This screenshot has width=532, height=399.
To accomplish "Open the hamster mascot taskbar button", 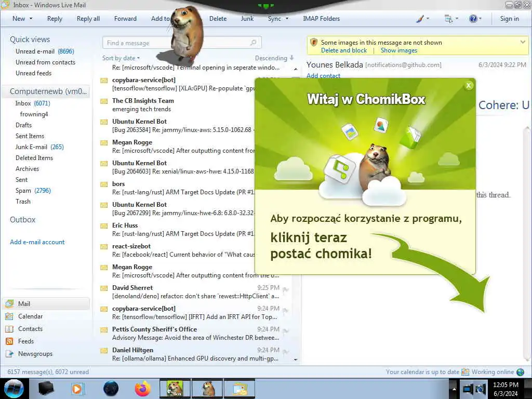I will point(208,389).
